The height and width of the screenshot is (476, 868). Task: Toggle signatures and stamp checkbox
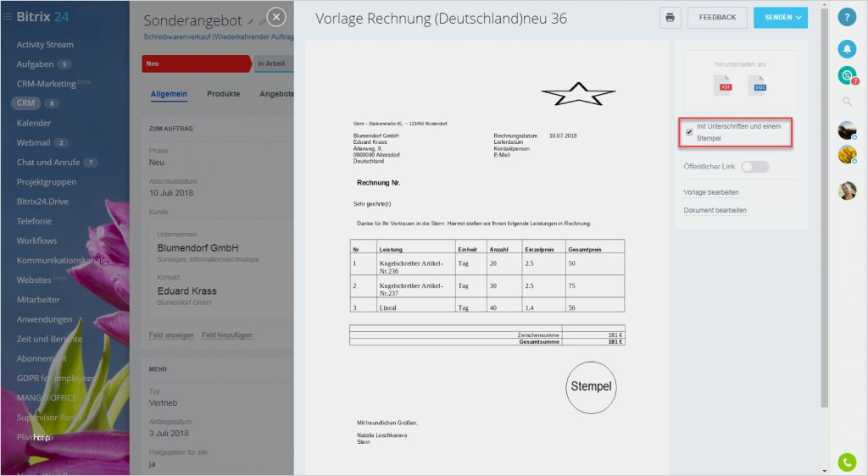click(688, 132)
